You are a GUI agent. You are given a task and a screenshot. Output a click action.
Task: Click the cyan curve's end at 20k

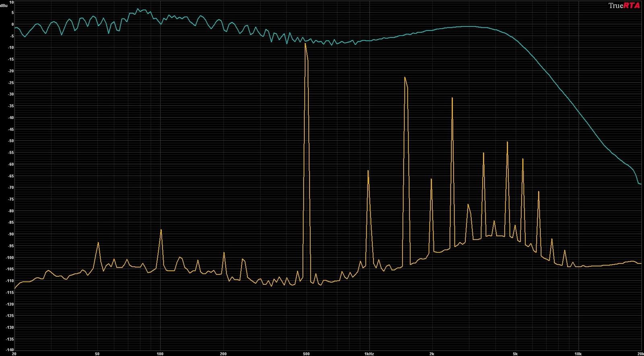coord(640,184)
